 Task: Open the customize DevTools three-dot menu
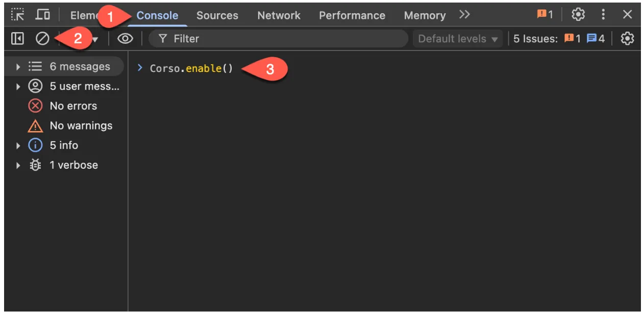pyautogui.click(x=602, y=15)
